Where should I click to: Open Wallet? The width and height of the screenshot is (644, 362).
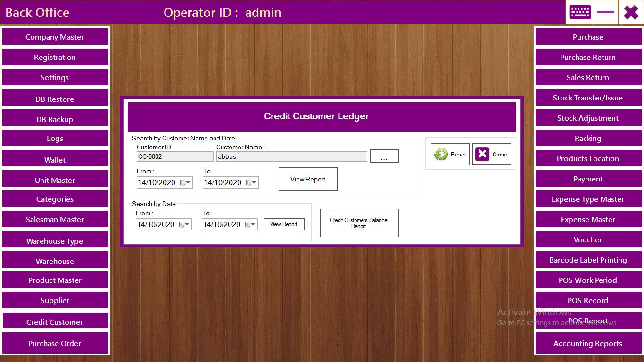[55, 159]
